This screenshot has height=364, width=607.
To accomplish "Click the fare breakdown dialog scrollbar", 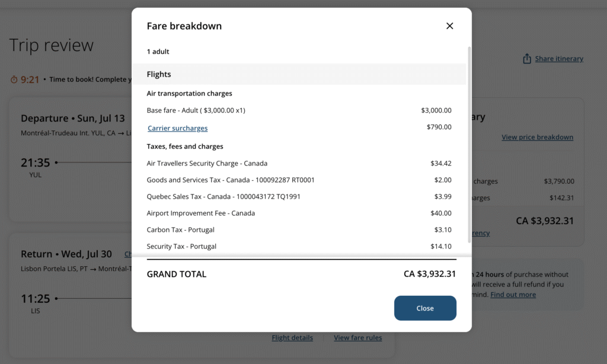I will point(470,142).
